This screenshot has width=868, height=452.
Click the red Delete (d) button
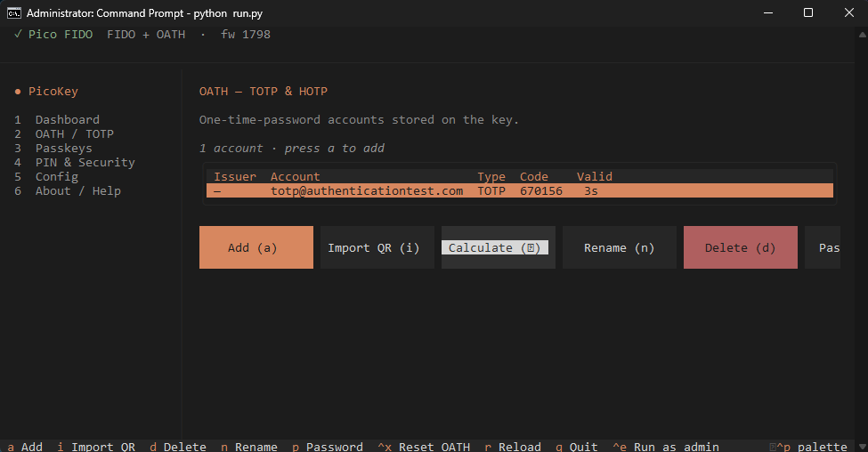(x=741, y=247)
